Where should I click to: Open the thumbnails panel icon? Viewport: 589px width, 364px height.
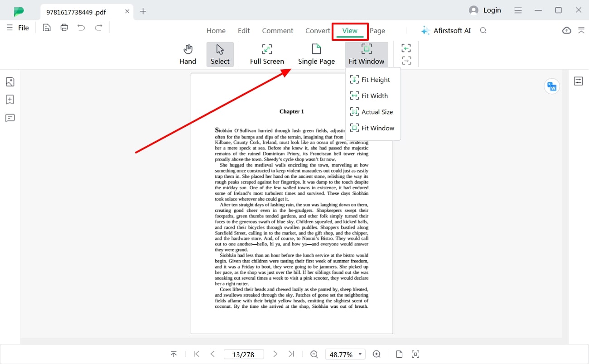[10, 82]
